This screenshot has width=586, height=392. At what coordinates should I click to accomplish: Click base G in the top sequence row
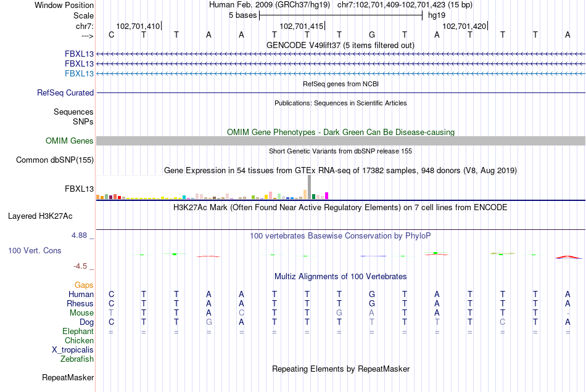pos(372,35)
